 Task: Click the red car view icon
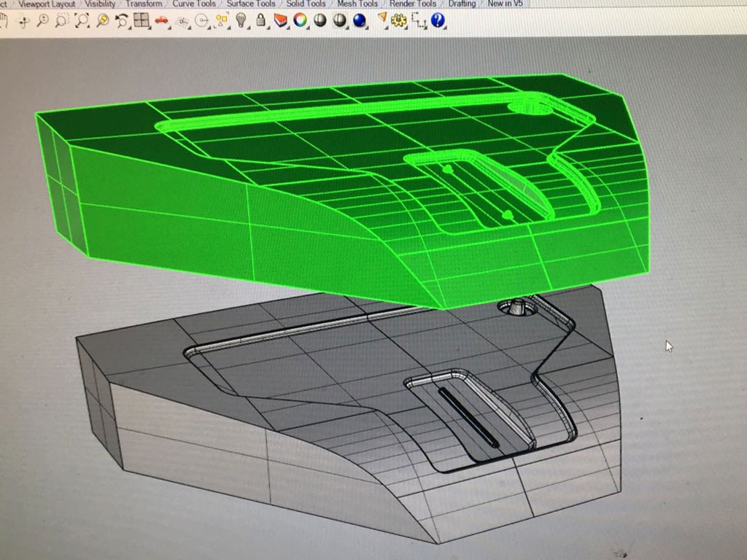[161, 21]
